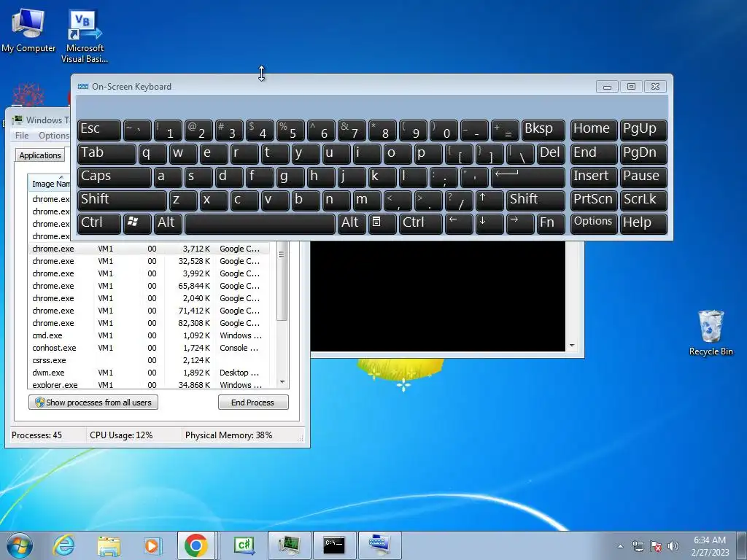
Task: Toggle the Caps key on the keyboard
Action: click(x=115, y=176)
